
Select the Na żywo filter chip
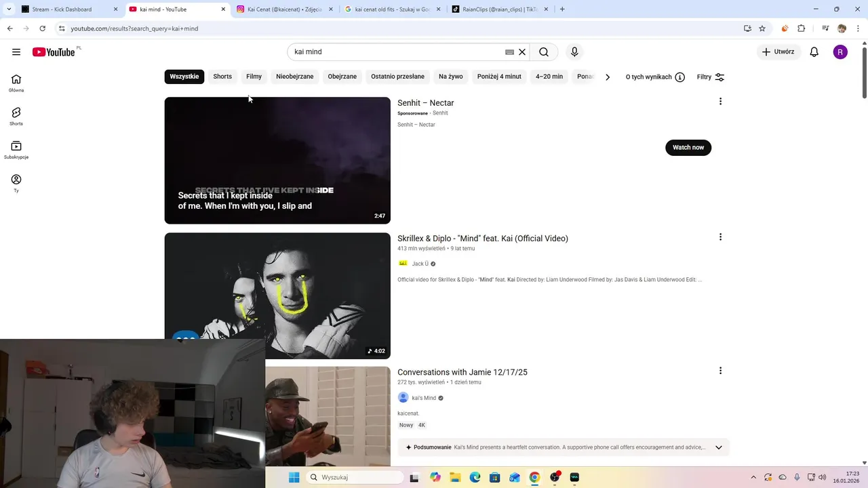pyautogui.click(x=451, y=77)
